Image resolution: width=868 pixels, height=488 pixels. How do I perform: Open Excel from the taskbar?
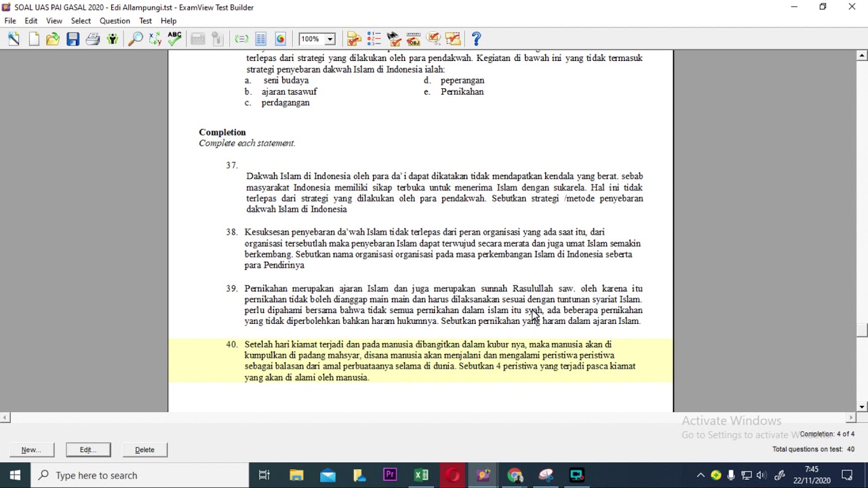coord(421,475)
